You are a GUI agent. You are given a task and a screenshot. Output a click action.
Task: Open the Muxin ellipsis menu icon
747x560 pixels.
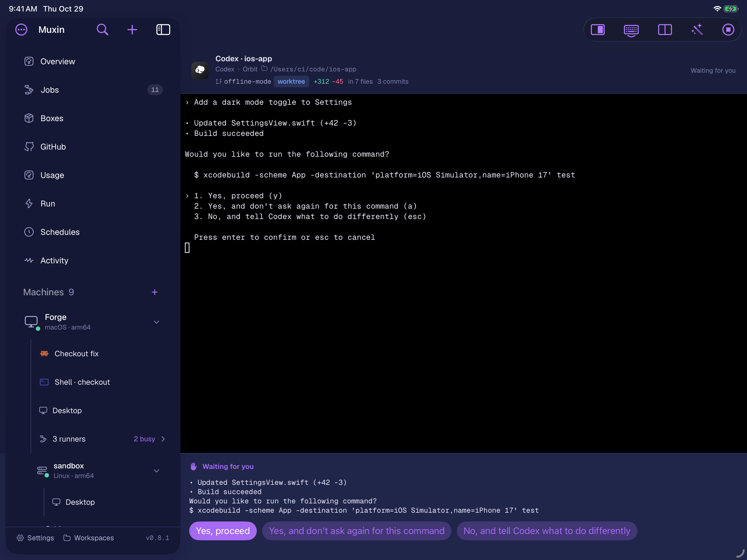(x=21, y=30)
